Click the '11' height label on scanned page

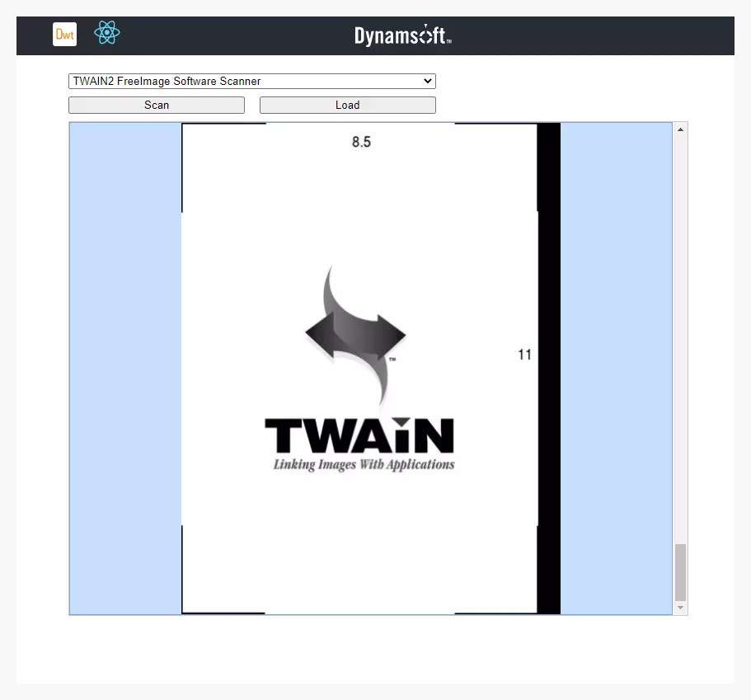coord(524,355)
